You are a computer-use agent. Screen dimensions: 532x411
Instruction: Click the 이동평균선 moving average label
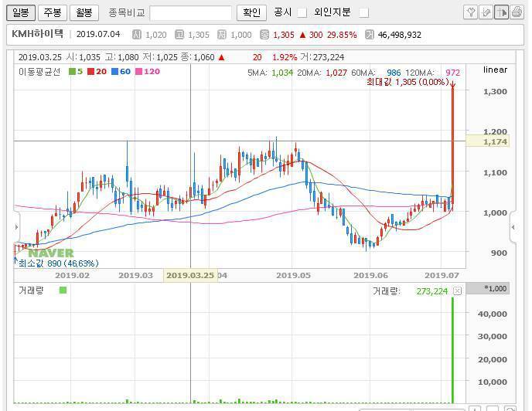pos(39,72)
